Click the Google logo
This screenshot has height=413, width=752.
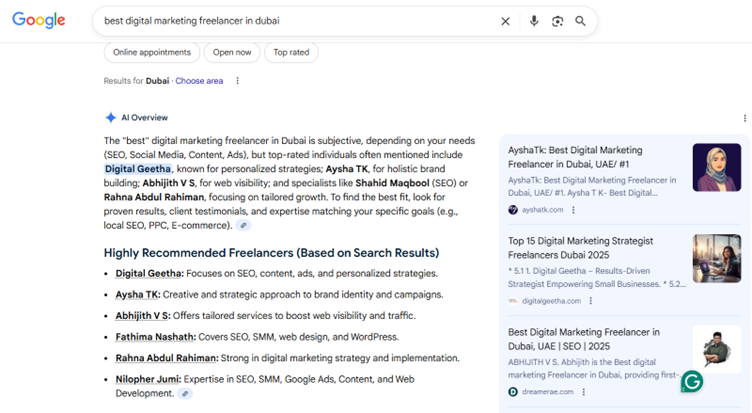pos(38,20)
